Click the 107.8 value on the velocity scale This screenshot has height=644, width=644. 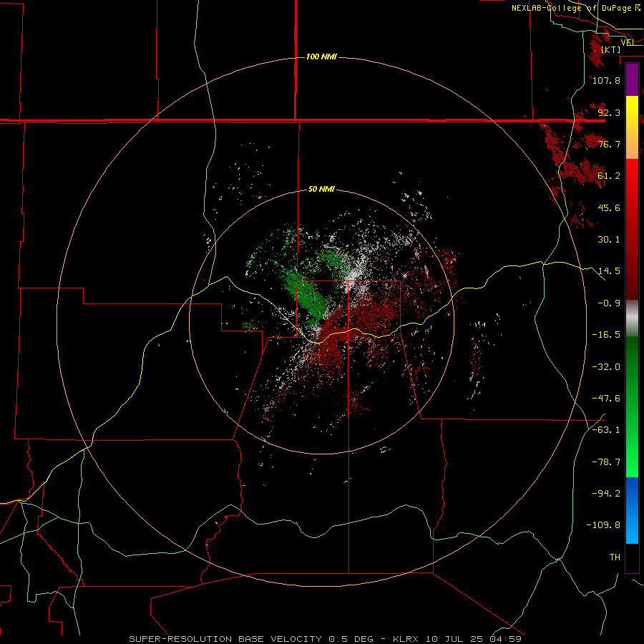[x=606, y=80]
